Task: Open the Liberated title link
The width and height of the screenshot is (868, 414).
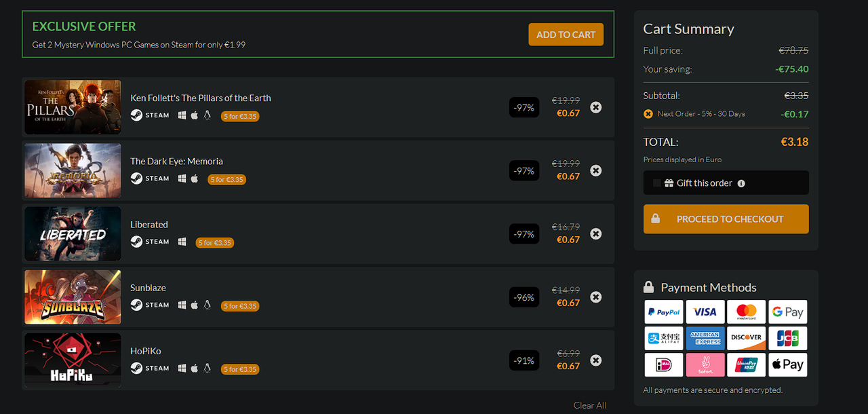Action: coord(149,224)
